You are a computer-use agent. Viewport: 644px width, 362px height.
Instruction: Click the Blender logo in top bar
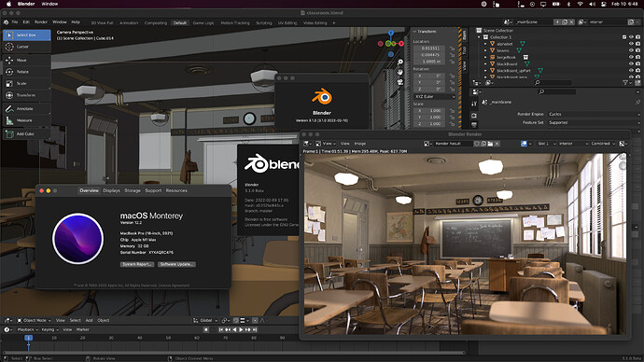pyautogui.click(x=6, y=22)
